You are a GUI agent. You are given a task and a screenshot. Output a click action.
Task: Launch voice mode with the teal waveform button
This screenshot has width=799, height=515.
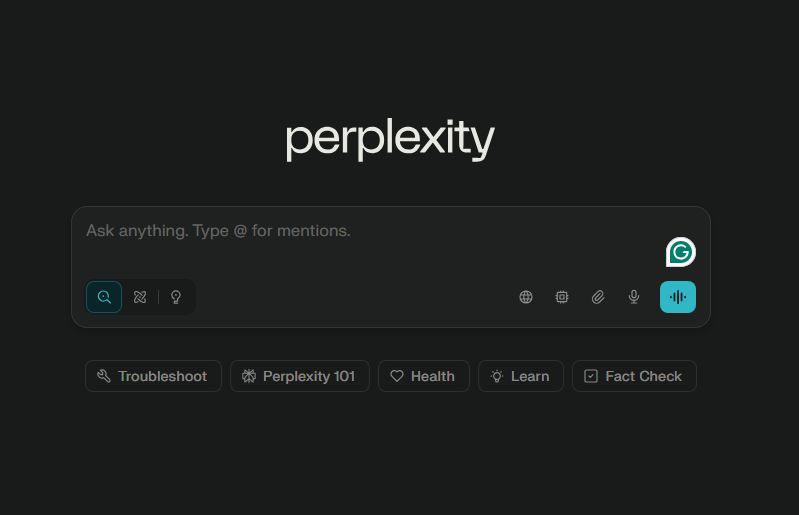coord(678,297)
